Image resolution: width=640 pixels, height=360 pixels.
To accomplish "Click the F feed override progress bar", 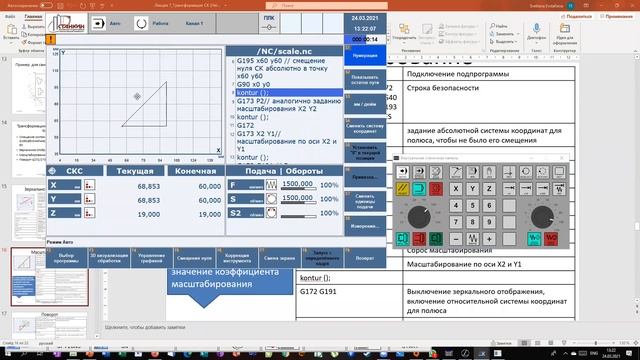I will click(298, 189).
